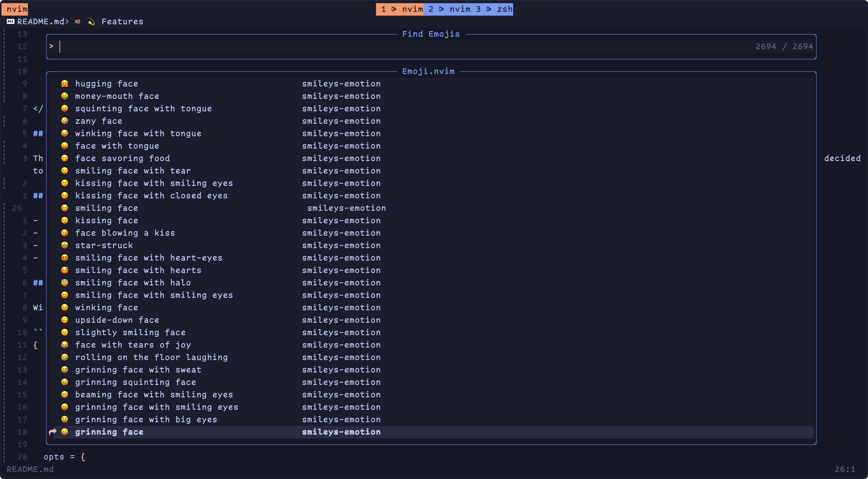Click the face with tears of joy emoji

65,345
